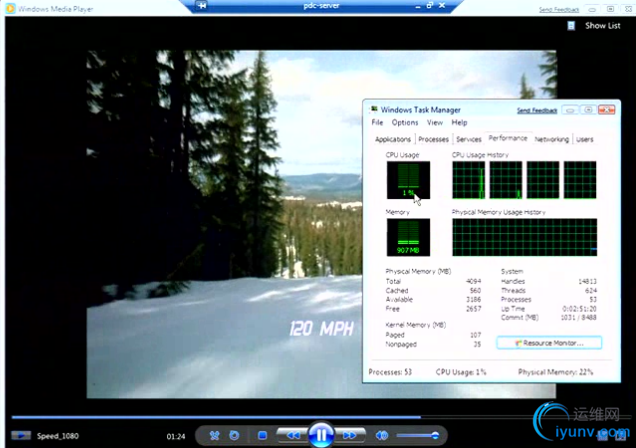
Task: Open the View menu in Task Manager
Action: (434, 122)
